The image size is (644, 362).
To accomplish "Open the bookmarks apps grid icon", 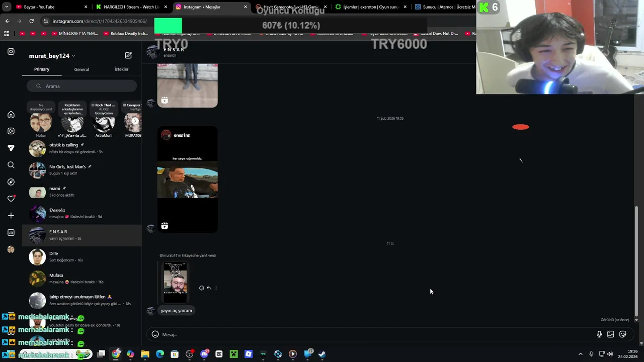I will [7, 34].
